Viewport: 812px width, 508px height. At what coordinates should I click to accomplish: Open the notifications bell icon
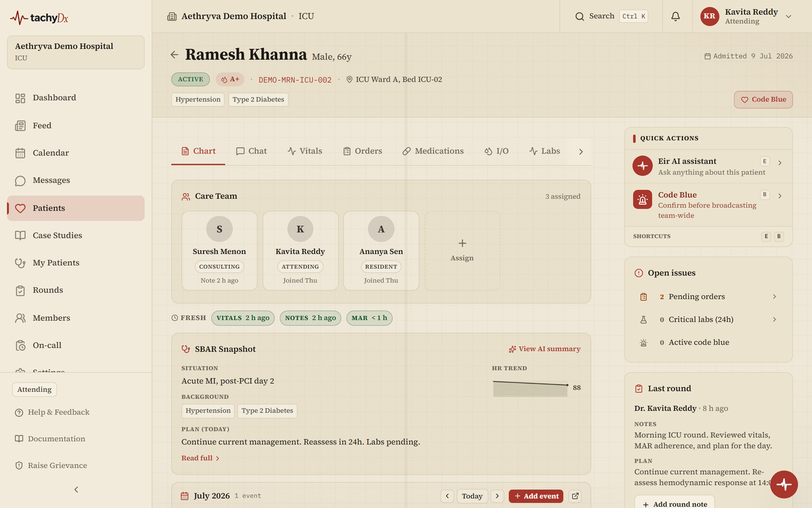coord(676,17)
